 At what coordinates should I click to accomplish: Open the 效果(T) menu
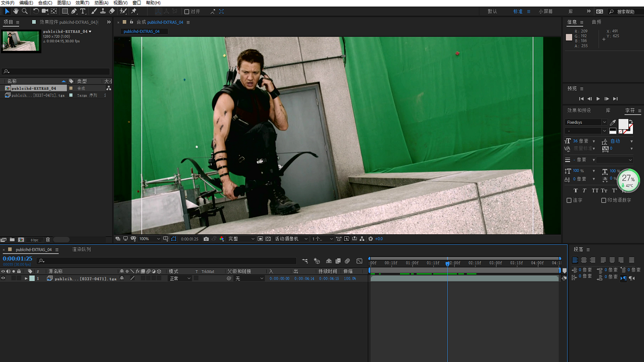click(83, 3)
